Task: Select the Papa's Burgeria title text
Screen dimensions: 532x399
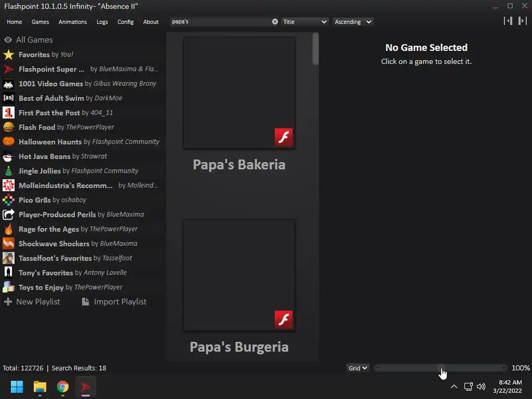Action: (x=239, y=347)
